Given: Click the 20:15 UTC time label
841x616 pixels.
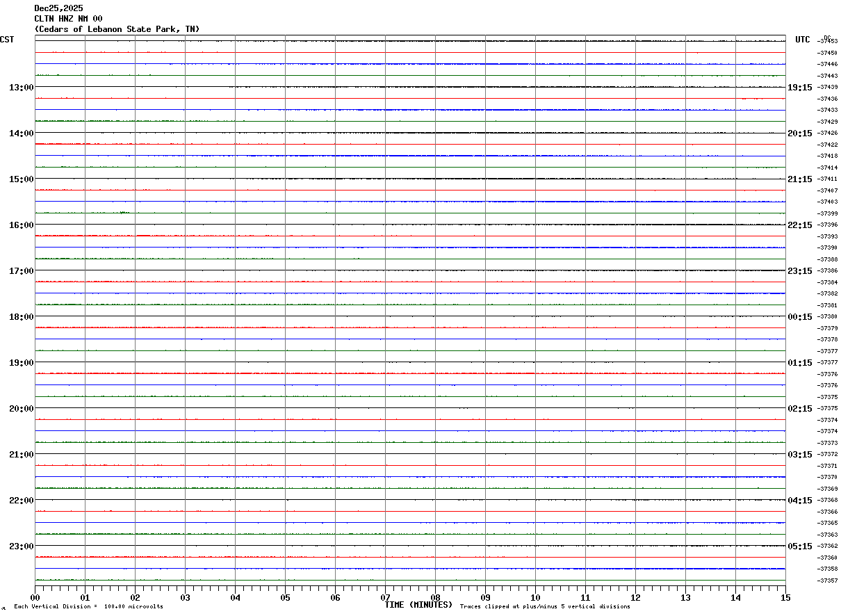Looking at the screenshot, I should [x=799, y=133].
